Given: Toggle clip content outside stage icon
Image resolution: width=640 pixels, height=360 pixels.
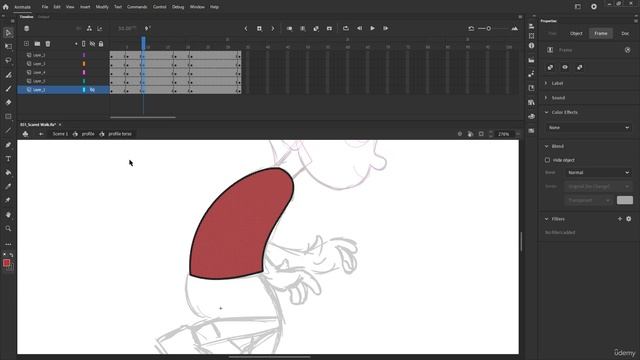Looking at the screenshot, I should pyautogui.click(x=481, y=134).
